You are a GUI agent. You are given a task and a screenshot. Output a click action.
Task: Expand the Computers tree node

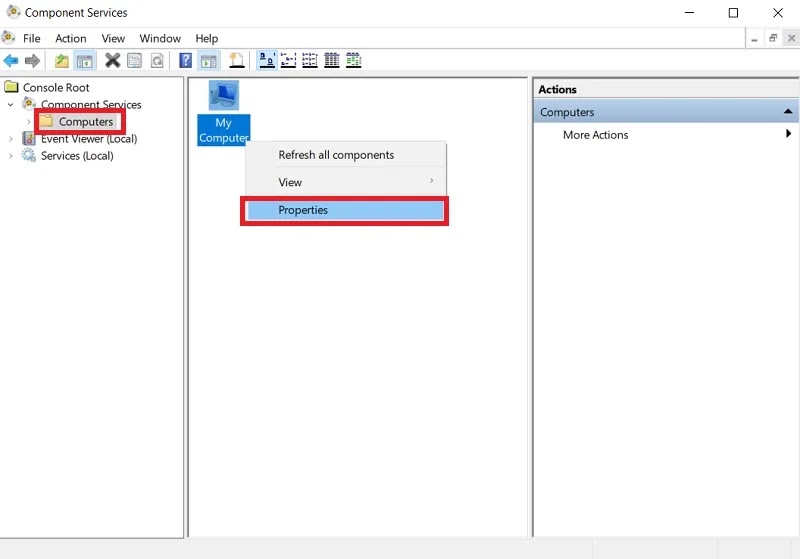coord(29,122)
